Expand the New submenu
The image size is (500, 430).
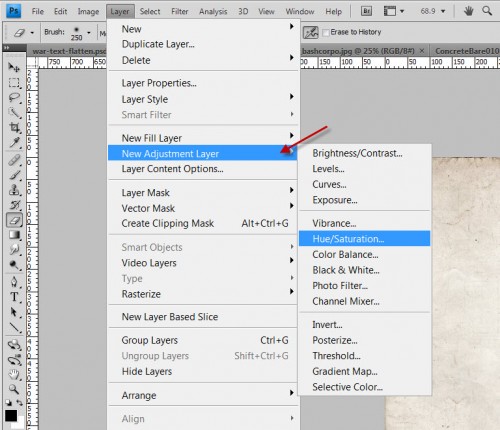point(203,29)
